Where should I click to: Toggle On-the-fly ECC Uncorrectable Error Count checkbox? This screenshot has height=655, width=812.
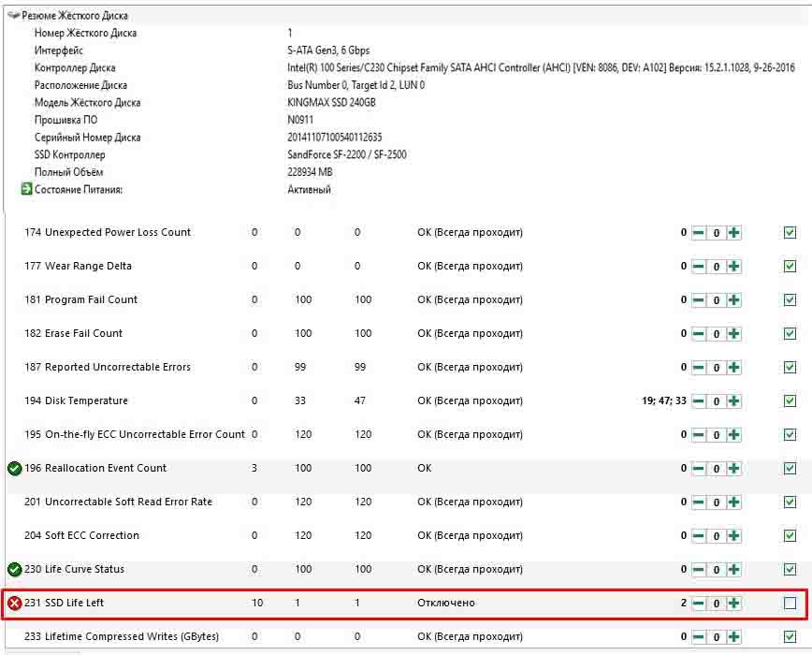click(790, 435)
